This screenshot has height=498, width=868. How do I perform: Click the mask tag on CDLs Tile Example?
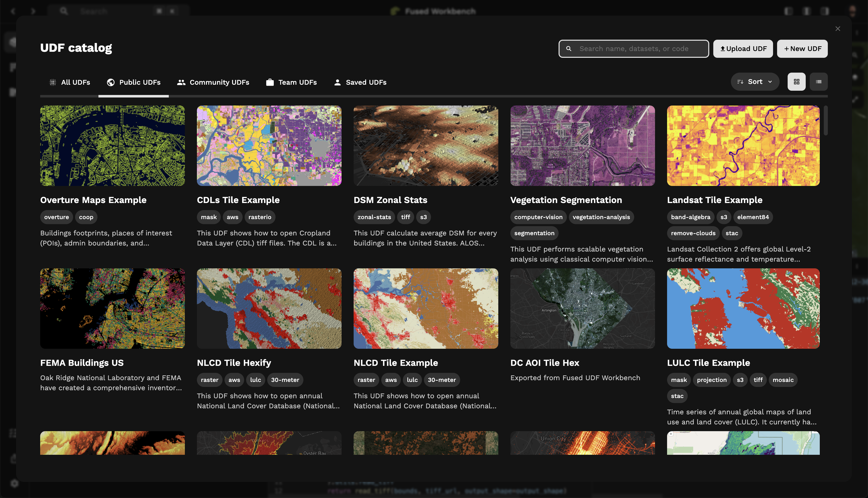[208, 217]
